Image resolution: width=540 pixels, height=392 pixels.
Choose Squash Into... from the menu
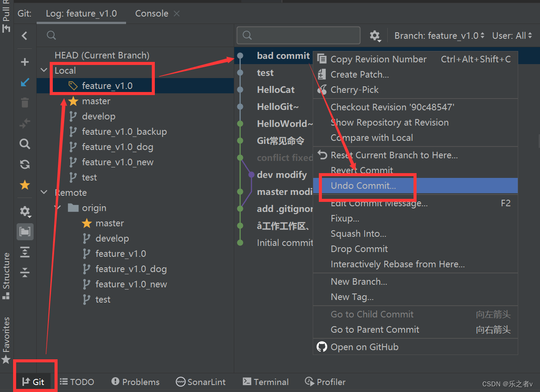pyautogui.click(x=415, y=234)
